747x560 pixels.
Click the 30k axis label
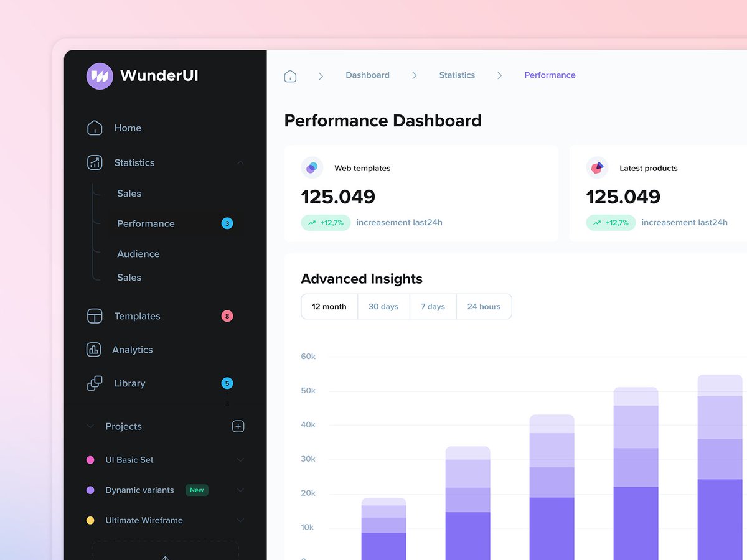click(x=308, y=459)
